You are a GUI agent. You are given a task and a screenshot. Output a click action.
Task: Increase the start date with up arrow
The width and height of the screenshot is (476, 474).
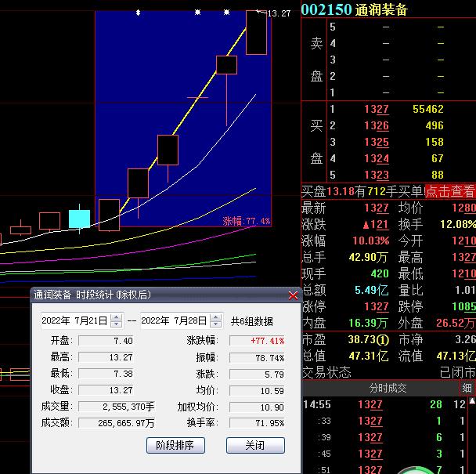[117, 317]
